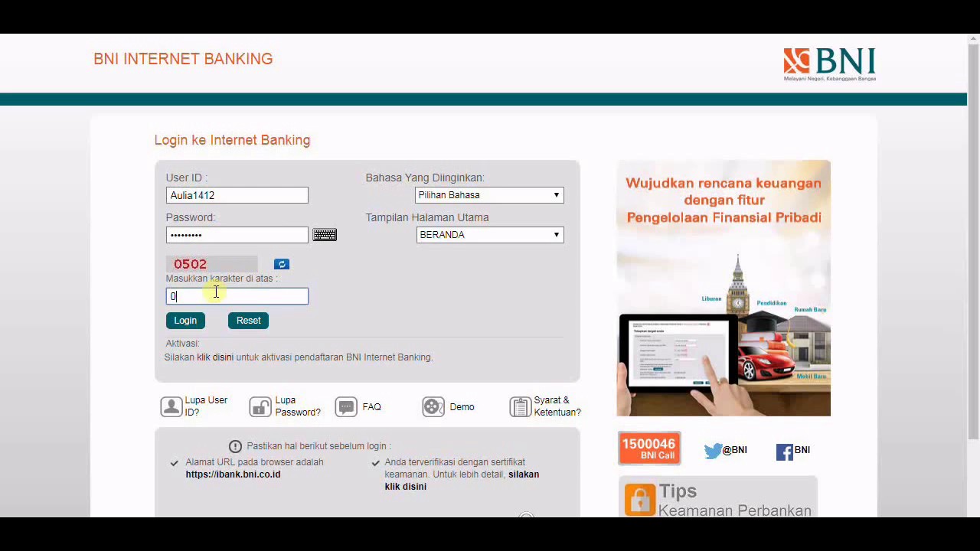Open the BERANDA home page dropdown
Screen dimensions: 980x551
490,235
